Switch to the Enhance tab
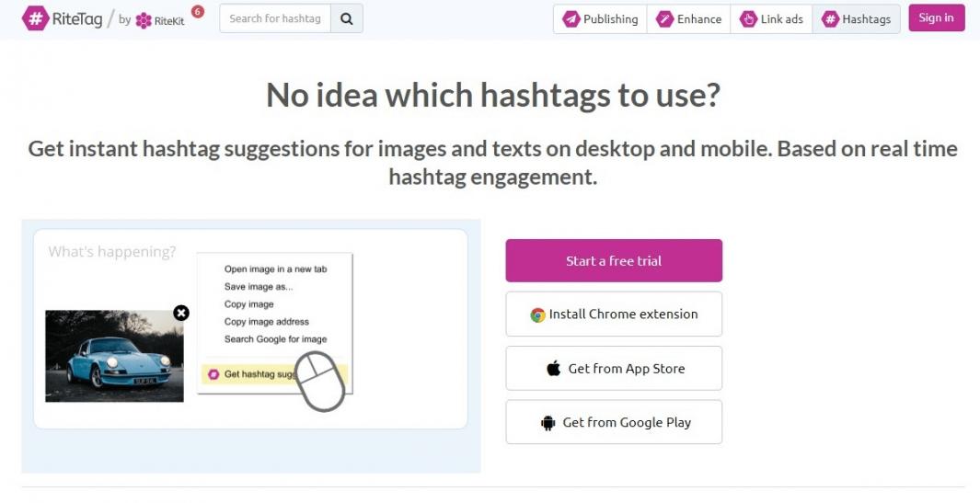The image size is (980, 503). click(689, 18)
